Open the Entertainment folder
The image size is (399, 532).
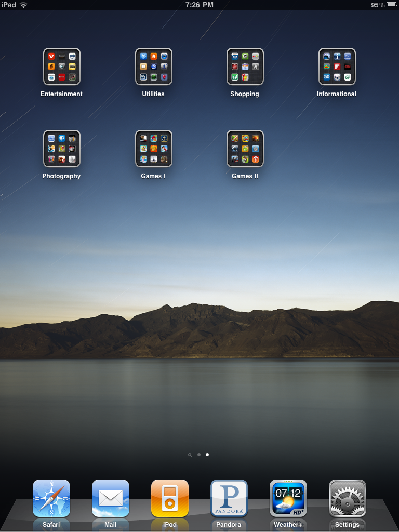62,66
